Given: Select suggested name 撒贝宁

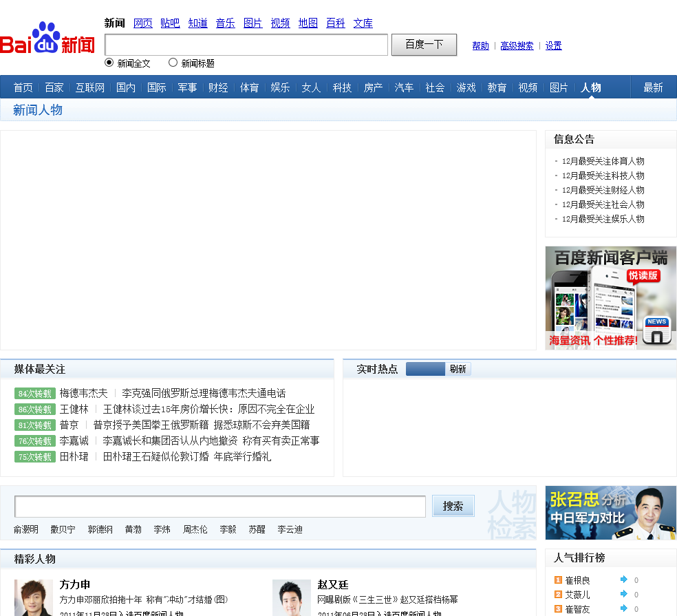Looking at the screenshot, I should (63, 529).
